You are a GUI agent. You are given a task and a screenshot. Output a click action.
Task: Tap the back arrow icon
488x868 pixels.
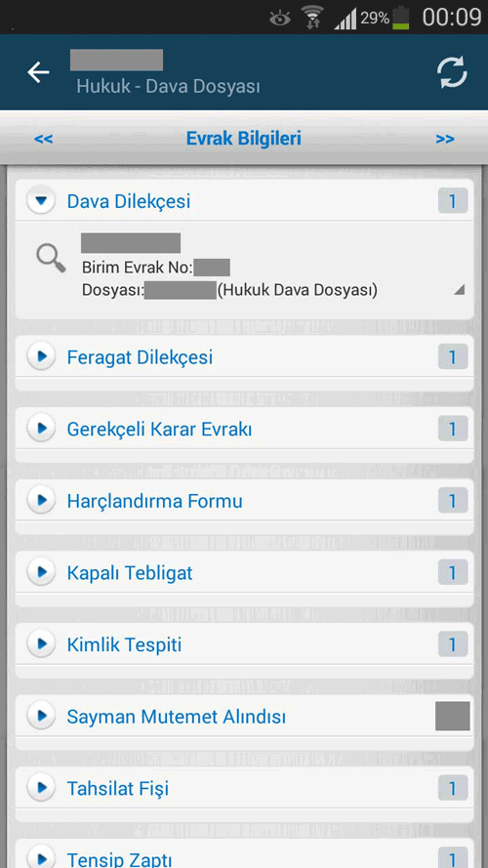[38, 72]
